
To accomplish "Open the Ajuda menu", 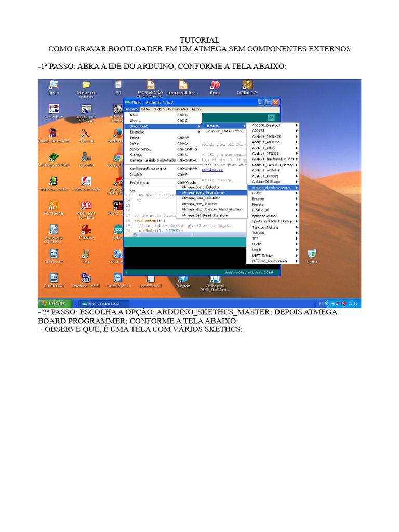I will coord(196,109).
